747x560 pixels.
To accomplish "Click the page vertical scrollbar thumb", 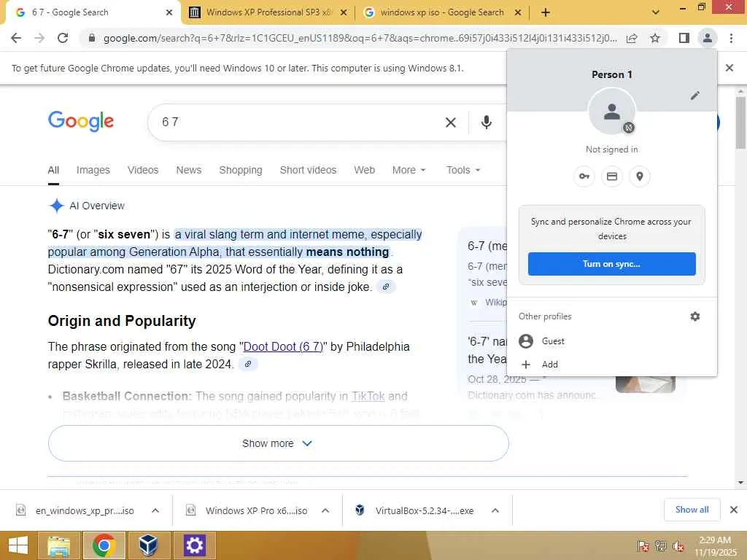I will click(740, 122).
